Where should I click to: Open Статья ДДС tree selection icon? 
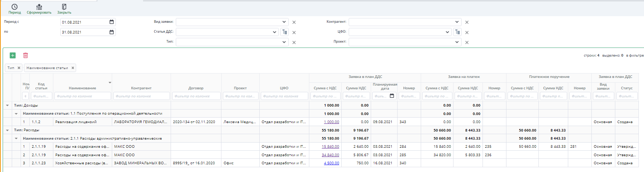pyautogui.click(x=284, y=32)
